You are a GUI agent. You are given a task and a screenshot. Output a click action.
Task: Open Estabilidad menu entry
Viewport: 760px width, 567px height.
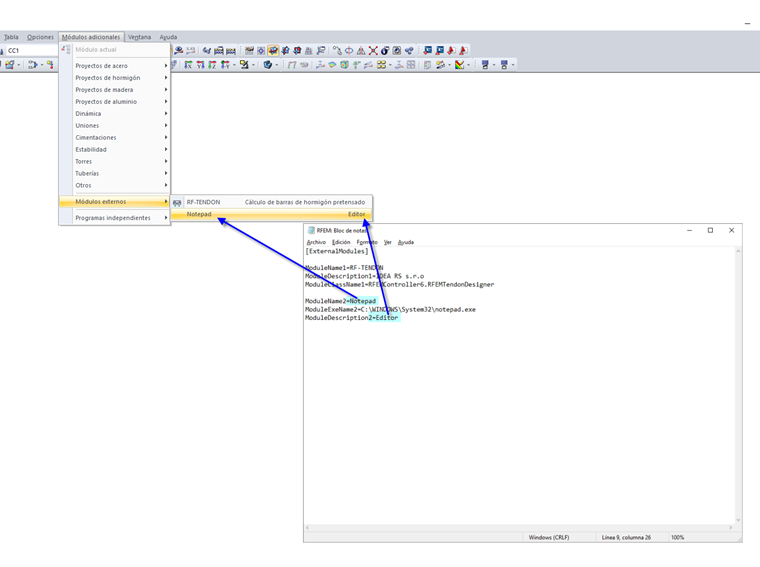(114, 149)
